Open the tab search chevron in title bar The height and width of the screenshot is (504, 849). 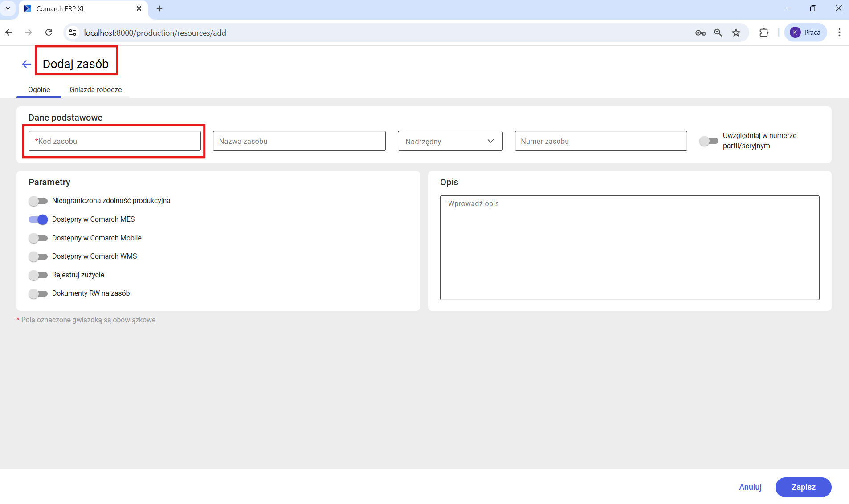[x=8, y=8]
